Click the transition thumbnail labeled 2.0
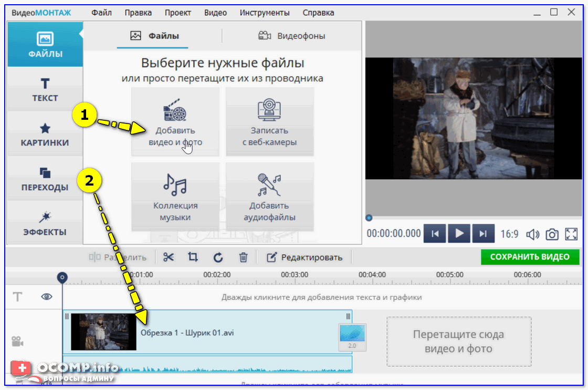Viewport: 588px width, 390px height. 352,337
